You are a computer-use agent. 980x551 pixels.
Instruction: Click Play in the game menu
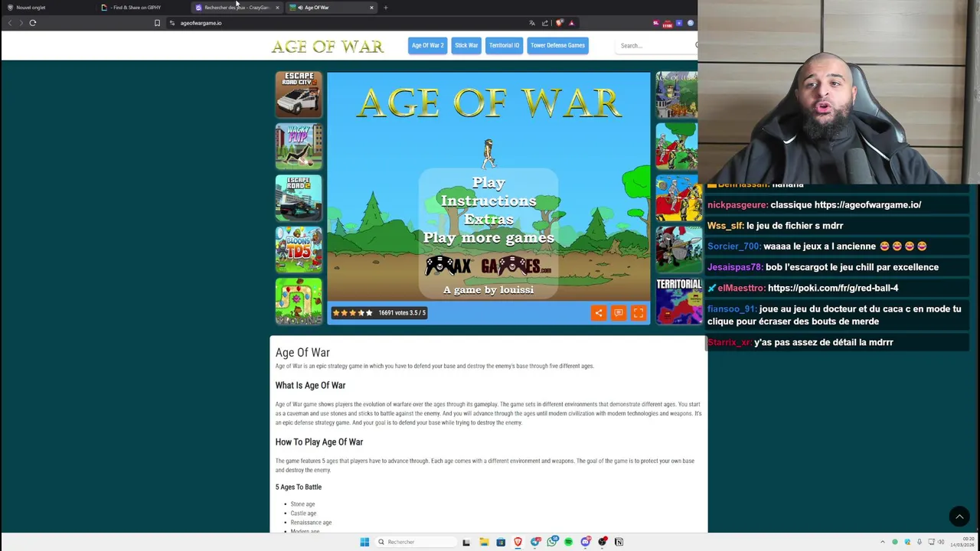pos(488,183)
